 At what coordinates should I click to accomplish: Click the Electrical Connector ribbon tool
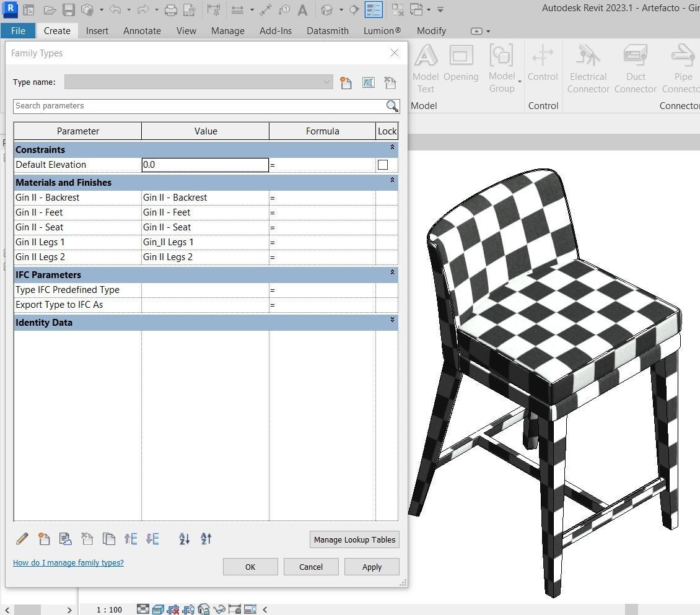tap(588, 69)
